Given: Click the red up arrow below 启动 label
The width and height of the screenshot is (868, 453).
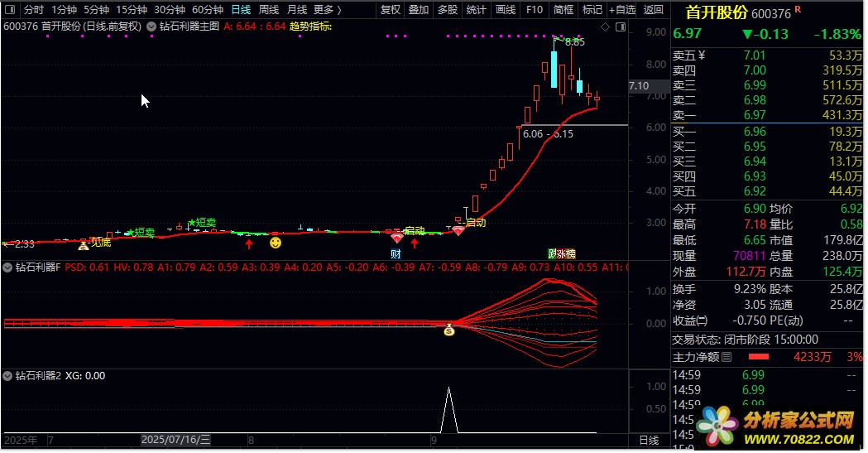Looking at the screenshot, I should click(415, 243).
